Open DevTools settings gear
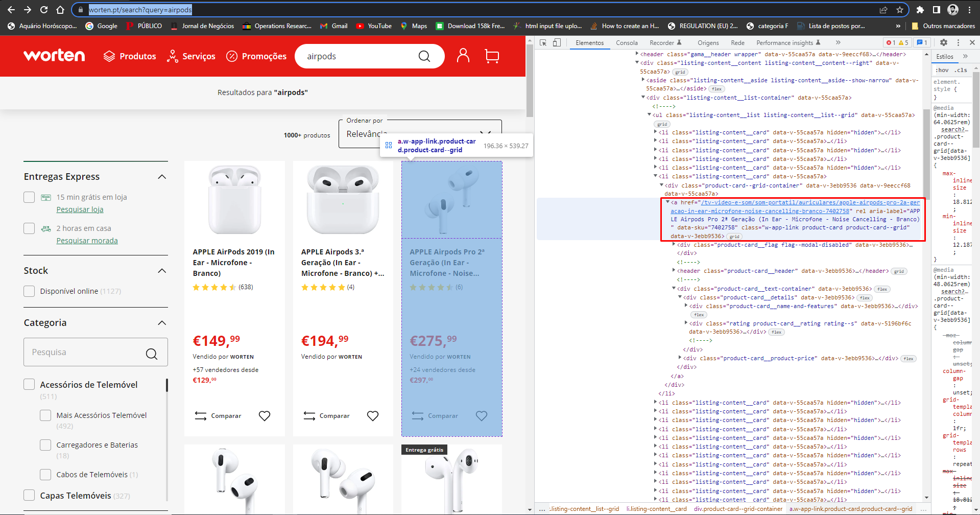The image size is (980, 515). coord(944,43)
